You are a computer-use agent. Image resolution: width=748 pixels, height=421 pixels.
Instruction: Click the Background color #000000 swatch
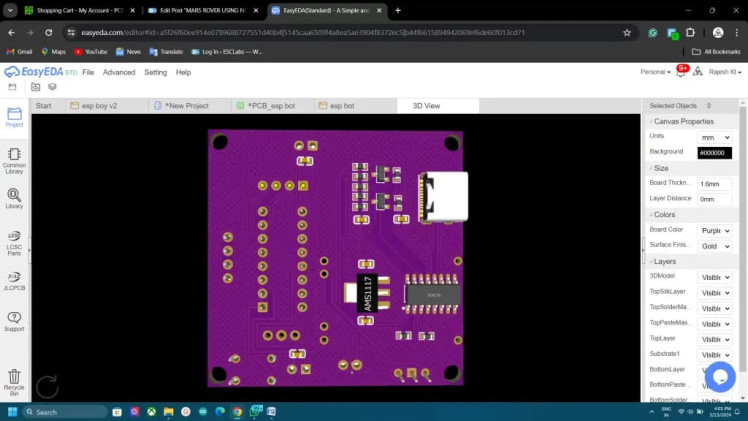coord(714,153)
